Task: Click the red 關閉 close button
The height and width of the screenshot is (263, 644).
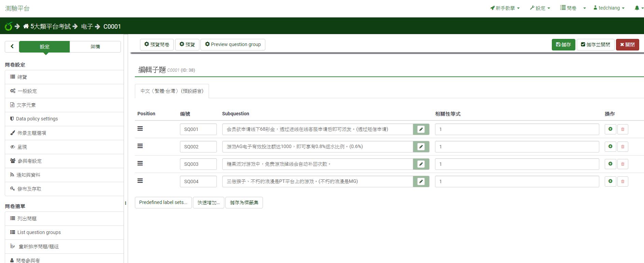Action: [627, 45]
